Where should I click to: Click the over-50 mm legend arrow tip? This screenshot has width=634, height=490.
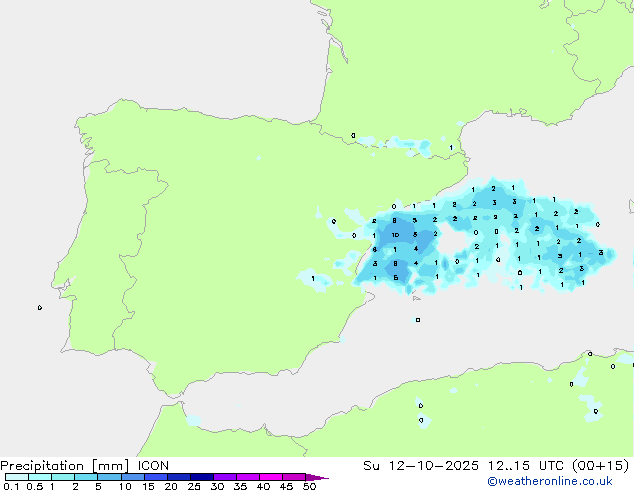(x=317, y=477)
